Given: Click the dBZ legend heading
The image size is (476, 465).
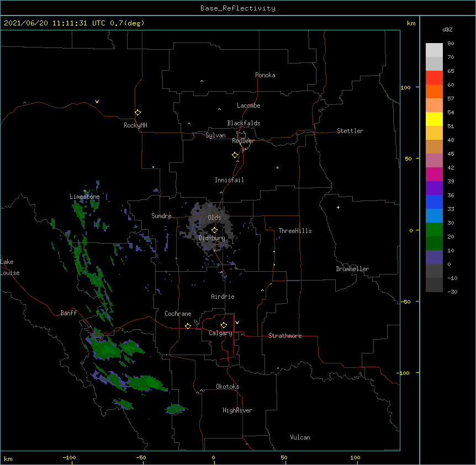Looking at the screenshot, I should coord(447,30).
